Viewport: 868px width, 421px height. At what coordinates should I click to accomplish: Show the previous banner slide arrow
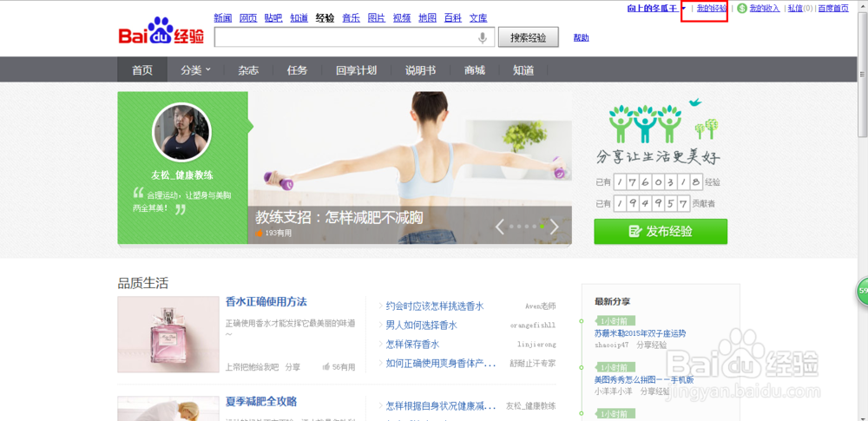499,227
